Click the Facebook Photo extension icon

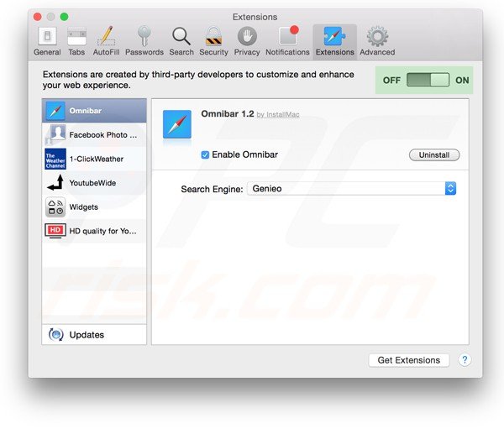(x=55, y=134)
